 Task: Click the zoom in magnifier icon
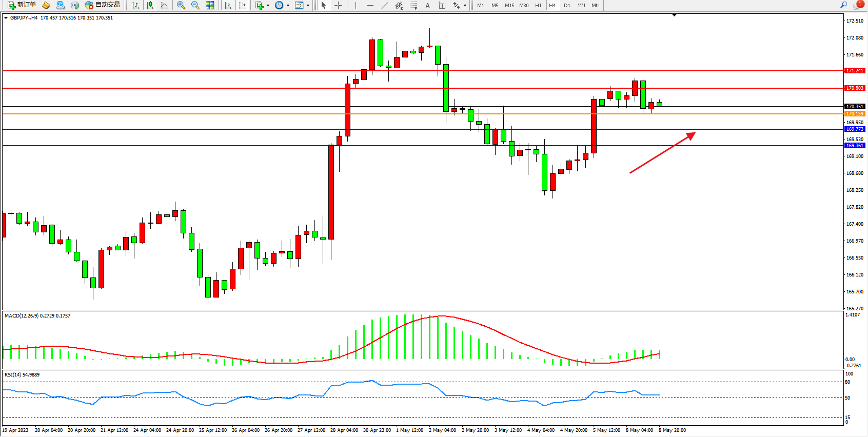(x=181, y=5)
